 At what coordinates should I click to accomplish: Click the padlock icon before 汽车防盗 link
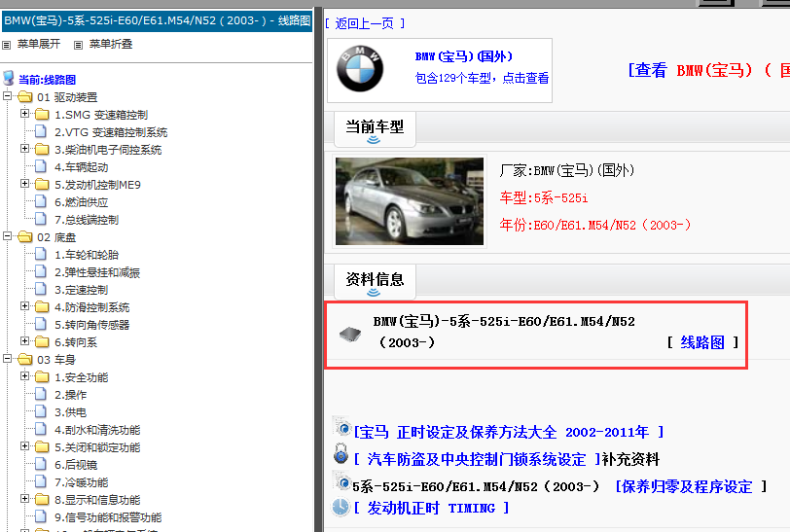(341, 453)
